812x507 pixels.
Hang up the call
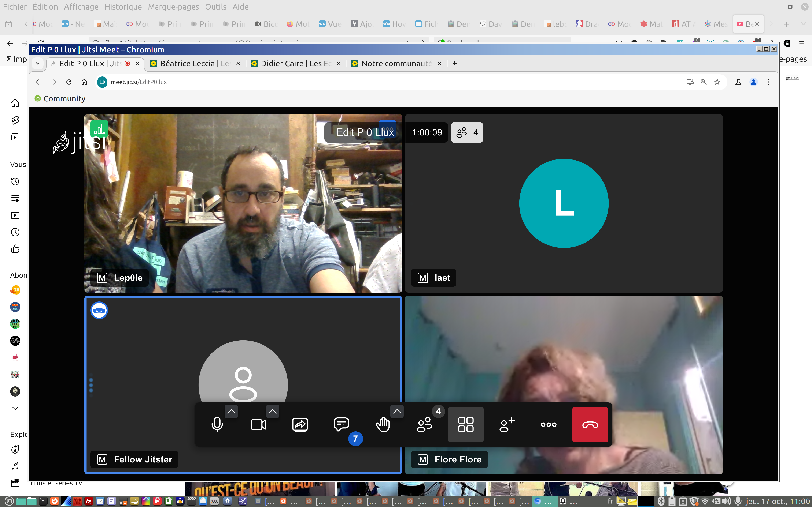pos(590,425)
